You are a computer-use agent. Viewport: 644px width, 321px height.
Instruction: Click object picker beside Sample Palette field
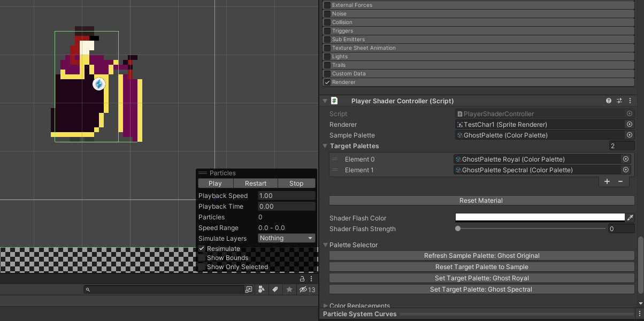[x=630, y=135]
